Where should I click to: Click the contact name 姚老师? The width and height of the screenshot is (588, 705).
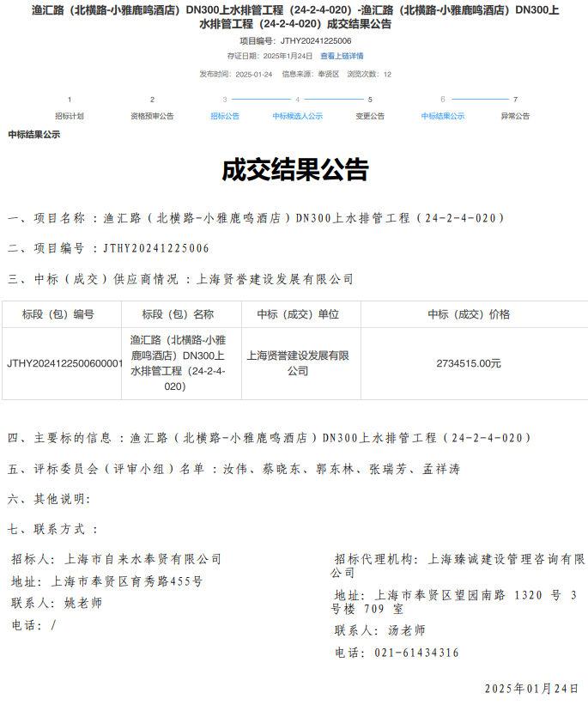point(83,604)
